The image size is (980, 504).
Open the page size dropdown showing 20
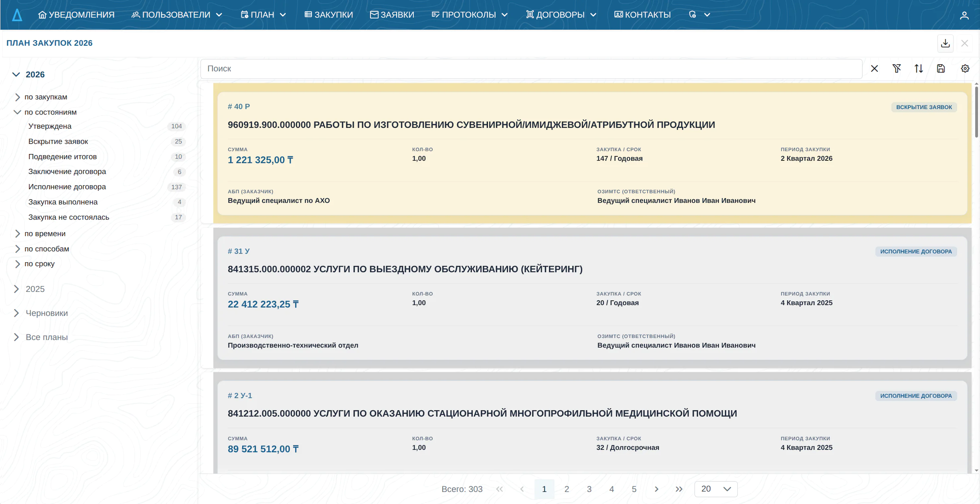(716, 489)
